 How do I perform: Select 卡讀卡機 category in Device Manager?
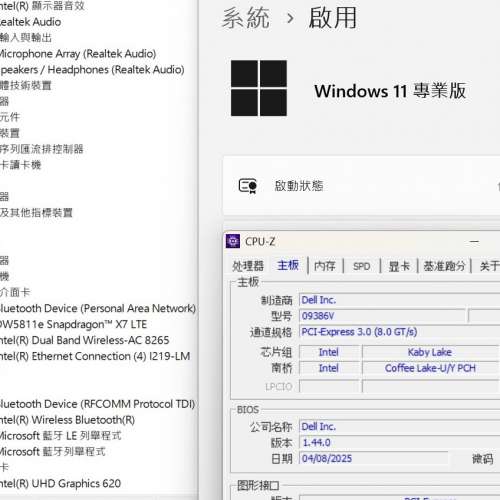click(x=20, y=165)
